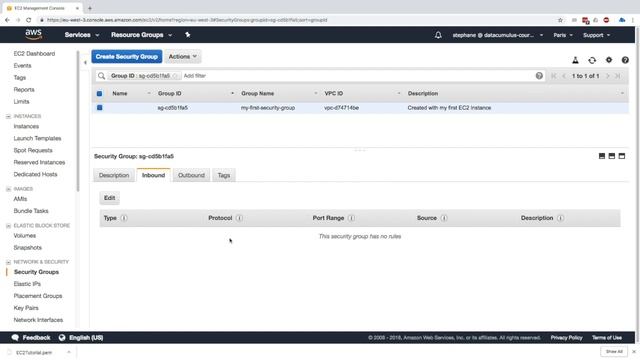This screenshot has height=360, width=640.
Task: Open Privacy Policy link
Action: point(566,338)
